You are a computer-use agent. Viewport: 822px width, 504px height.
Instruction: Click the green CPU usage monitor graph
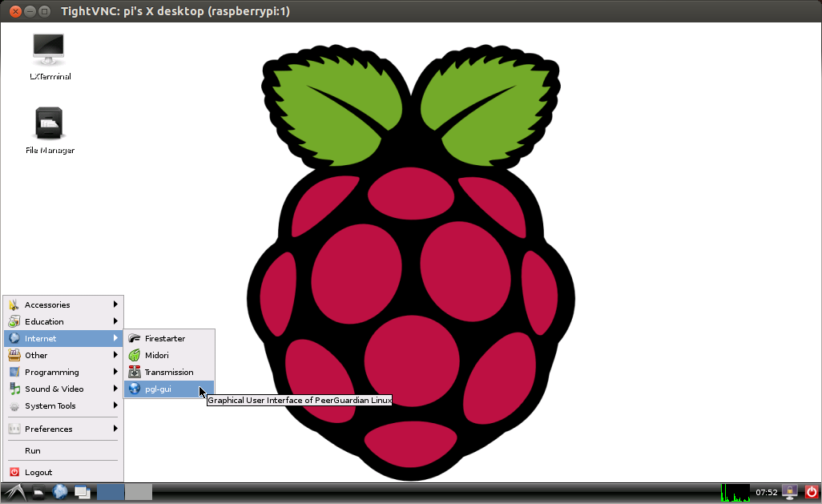click(x=735, y=492)
